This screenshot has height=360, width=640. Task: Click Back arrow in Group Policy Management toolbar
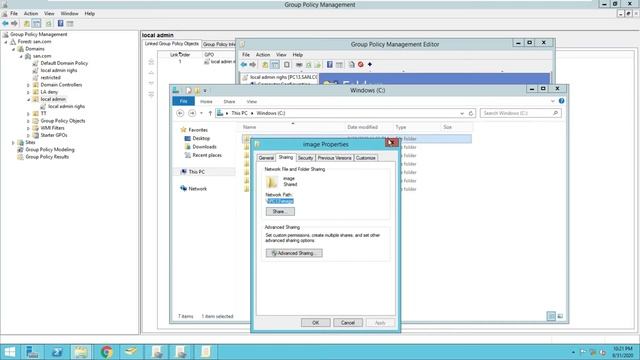[5, 24]
